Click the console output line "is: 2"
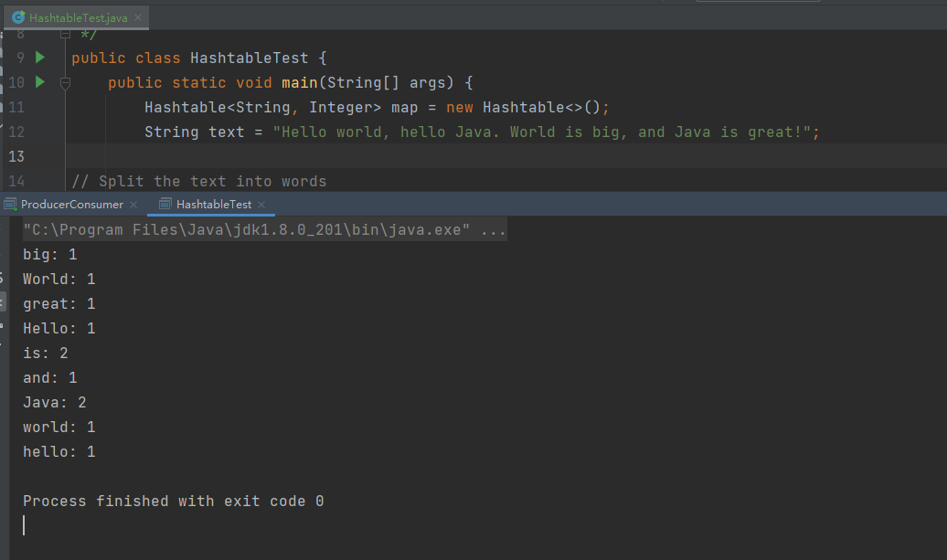Screen dimensions: 947x560 pos(46,353)
